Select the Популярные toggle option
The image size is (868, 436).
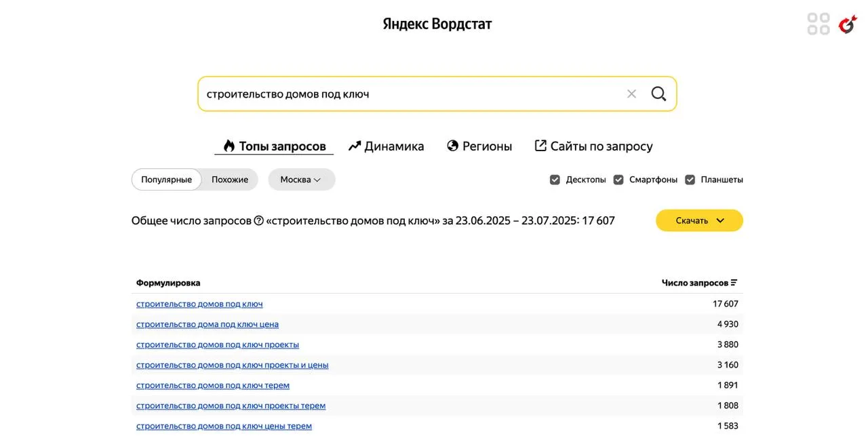point(167,180)
